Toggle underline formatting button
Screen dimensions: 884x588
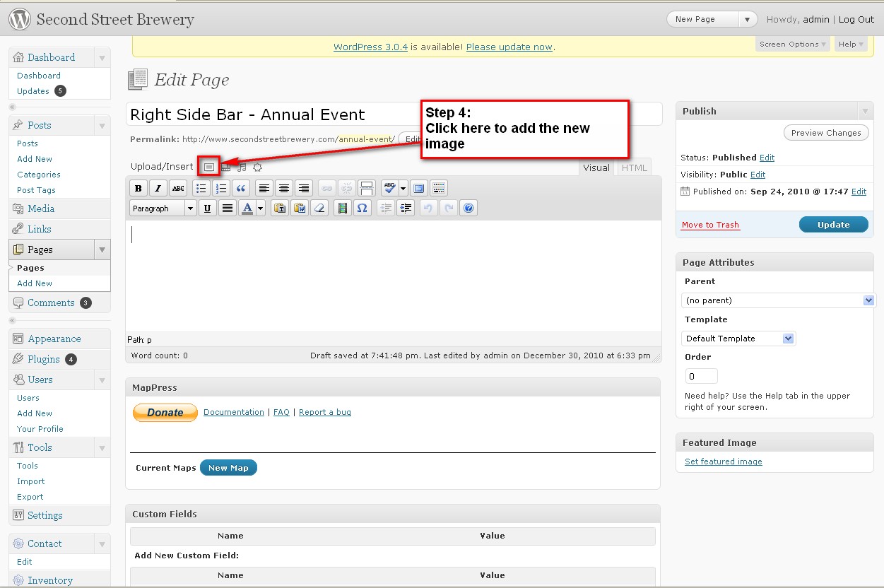207,208
